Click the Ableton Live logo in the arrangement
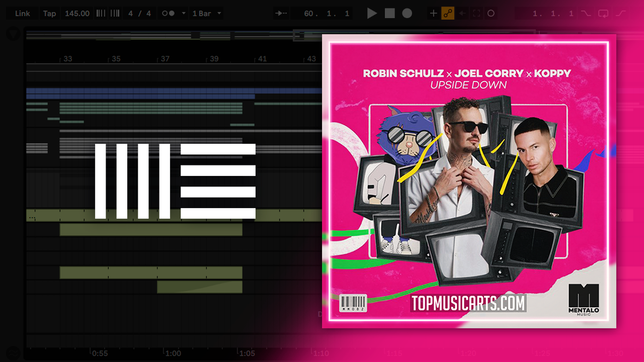 click(x=175, y=180)
